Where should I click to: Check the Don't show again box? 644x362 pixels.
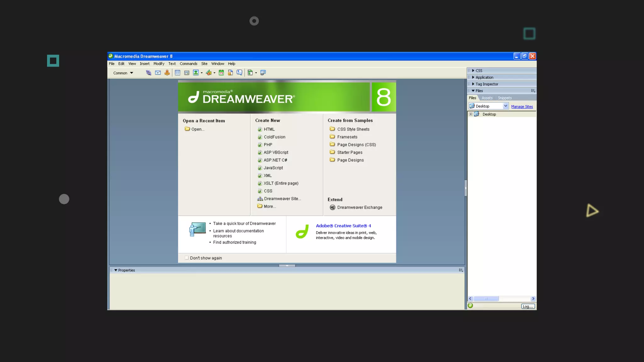tap(187, 258)
